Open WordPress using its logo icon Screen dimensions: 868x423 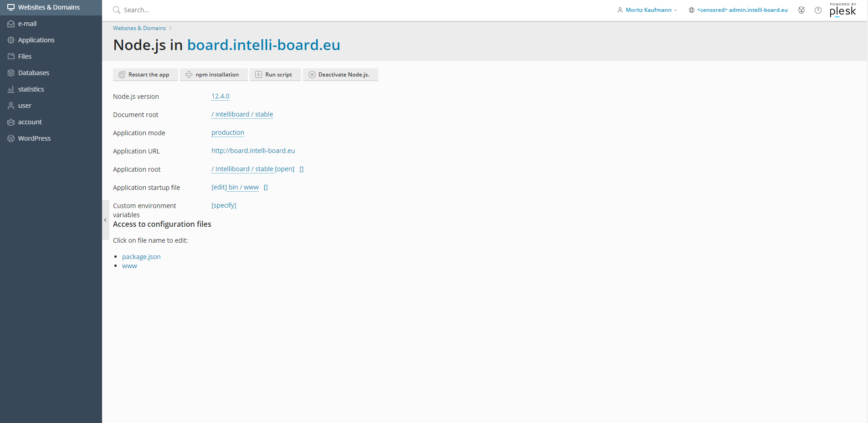click(11, 138)
